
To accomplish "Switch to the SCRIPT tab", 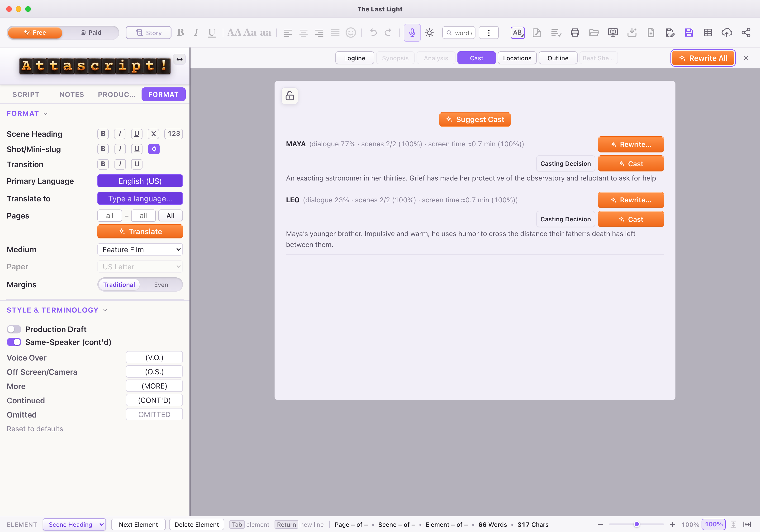I will click(26, 94).
